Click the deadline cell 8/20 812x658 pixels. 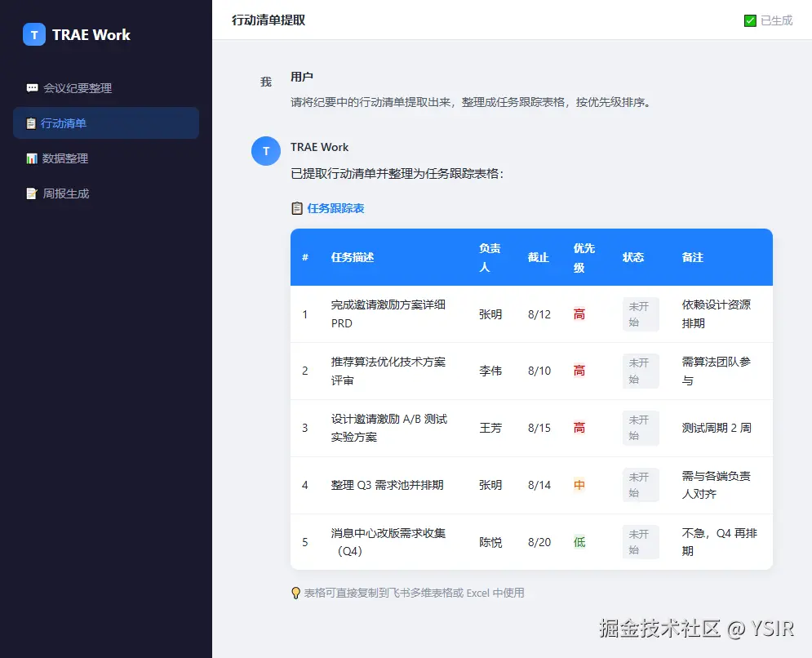click(539, 542)
